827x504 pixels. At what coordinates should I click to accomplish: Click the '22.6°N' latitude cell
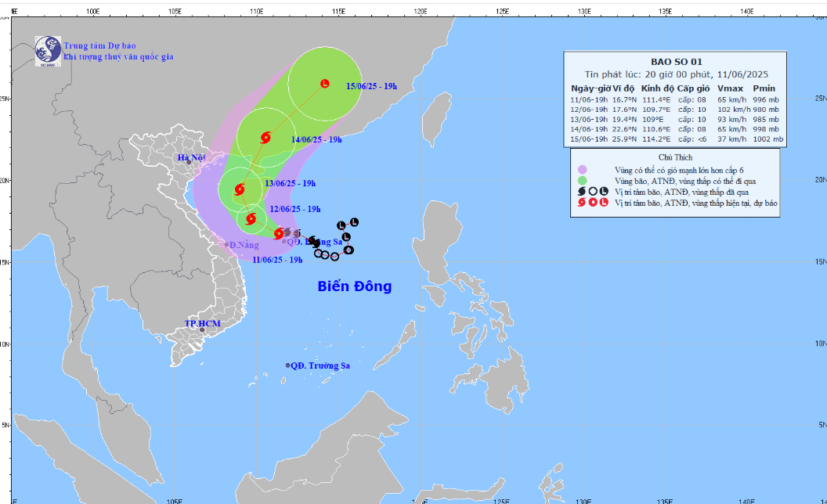click(x=625, y=129)
